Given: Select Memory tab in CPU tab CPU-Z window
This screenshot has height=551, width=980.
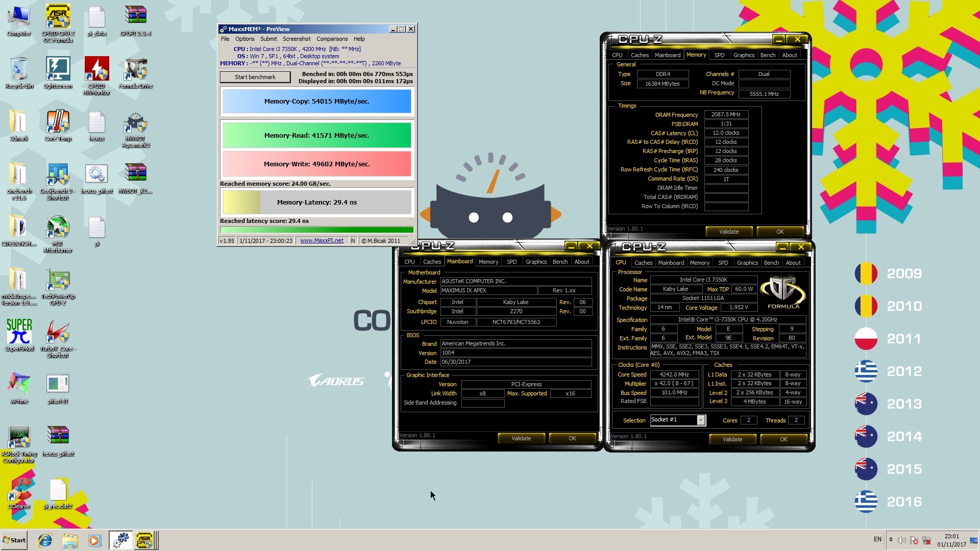Looking at the screenshot, I should (x=699, y=263).
